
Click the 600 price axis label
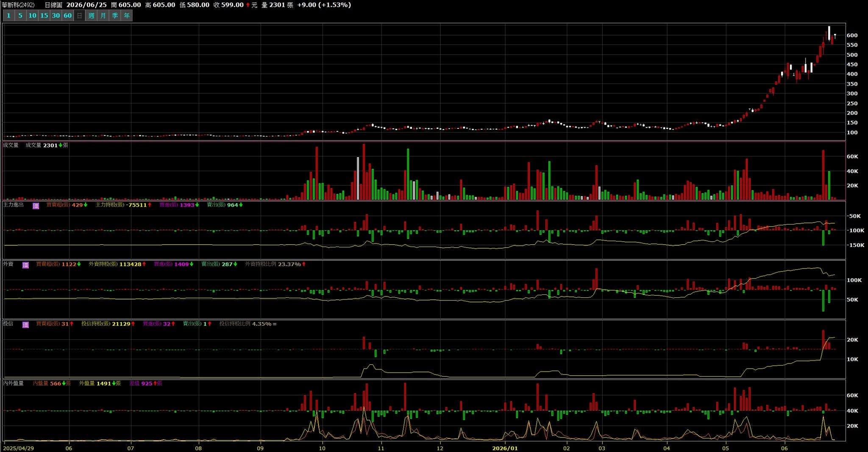[x=852, y=36]
